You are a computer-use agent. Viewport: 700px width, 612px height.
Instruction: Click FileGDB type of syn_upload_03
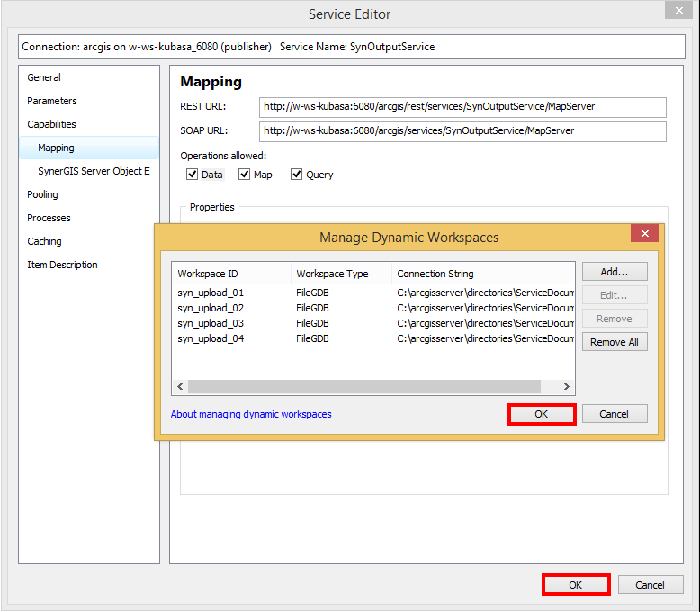click(312, 323)
